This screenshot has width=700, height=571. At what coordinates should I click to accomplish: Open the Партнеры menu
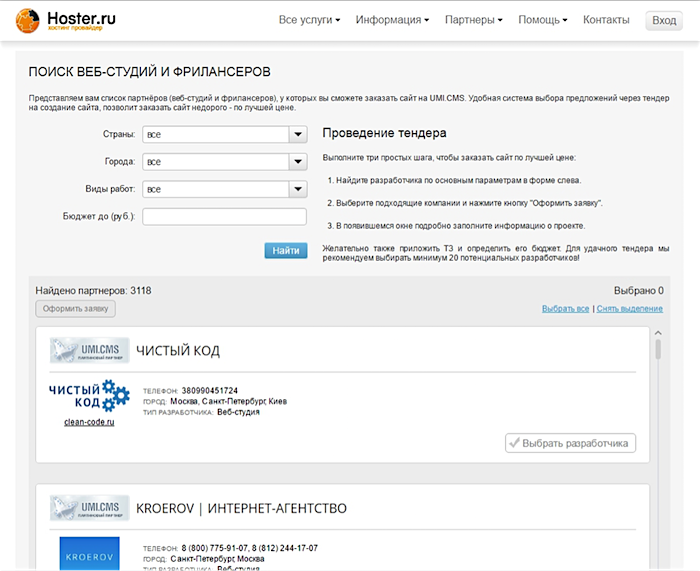(473, 20)
